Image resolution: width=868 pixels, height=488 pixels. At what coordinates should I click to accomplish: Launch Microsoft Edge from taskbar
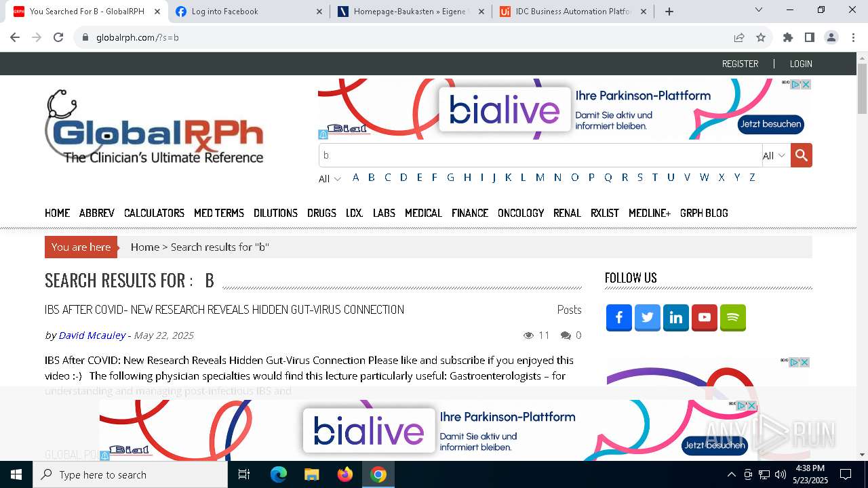tap(279, 474)
